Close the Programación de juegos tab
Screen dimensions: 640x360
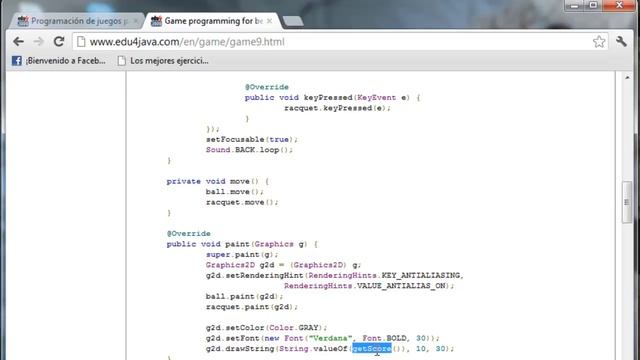click(136, 21)
